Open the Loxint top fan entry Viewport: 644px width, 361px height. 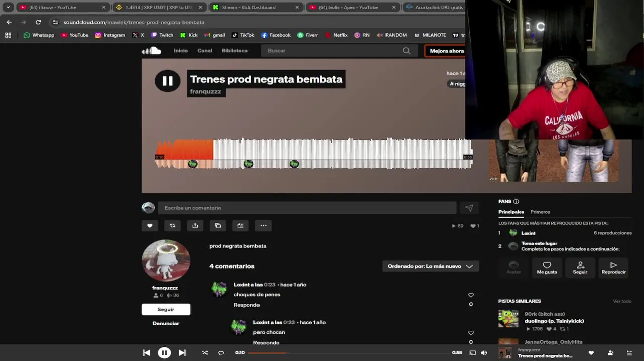(x=528, y=233)
